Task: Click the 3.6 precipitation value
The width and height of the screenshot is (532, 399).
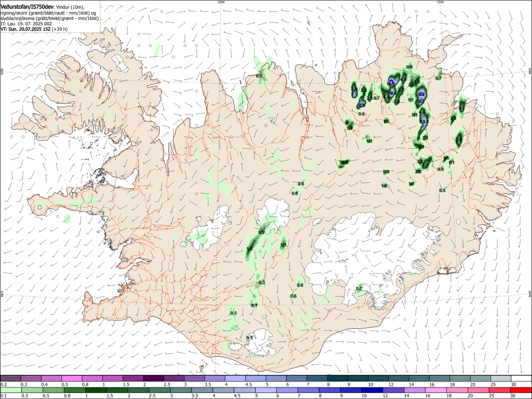Action: (x=459, y=139)
